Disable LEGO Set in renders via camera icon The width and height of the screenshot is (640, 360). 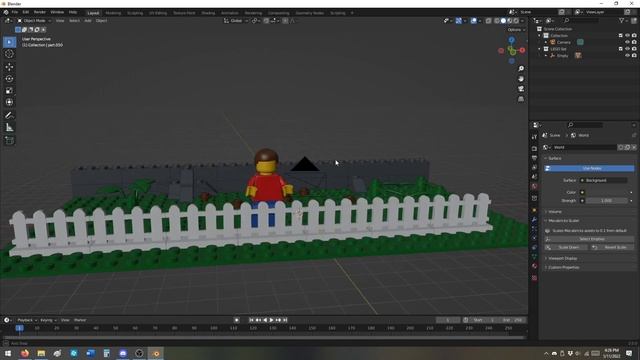point(634,49)
